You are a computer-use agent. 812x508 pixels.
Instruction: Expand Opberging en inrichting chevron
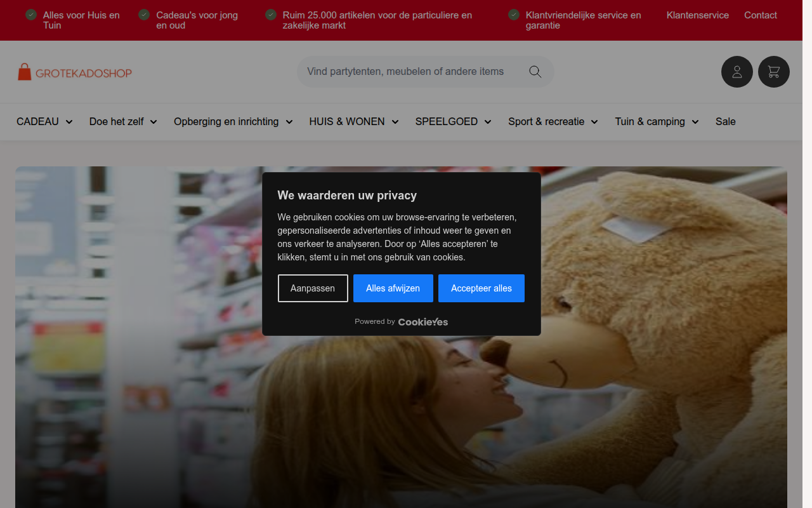[289, 122]
